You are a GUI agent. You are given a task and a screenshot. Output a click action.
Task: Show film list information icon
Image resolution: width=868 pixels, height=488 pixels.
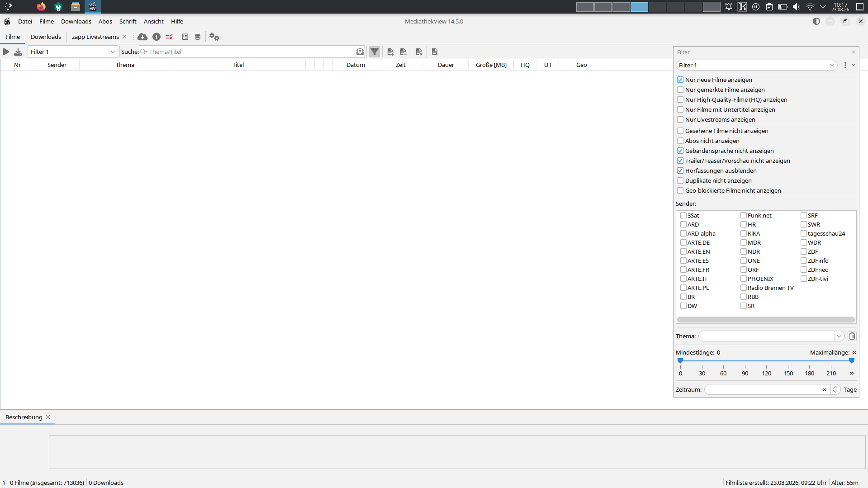pyautogui.click(x=157, y=37)
